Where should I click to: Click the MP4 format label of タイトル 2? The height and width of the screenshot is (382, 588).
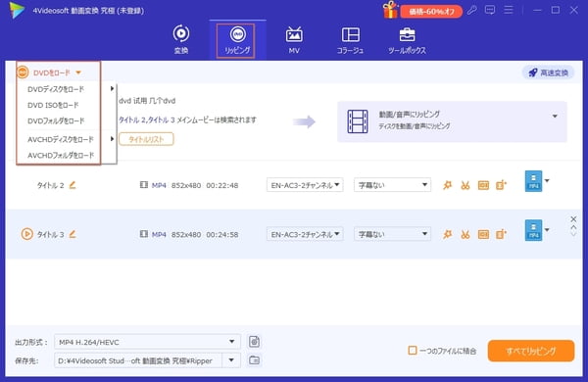159,185
